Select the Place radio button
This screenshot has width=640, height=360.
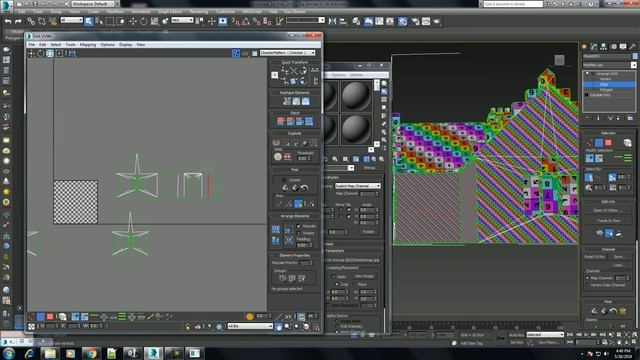(x=354, y=284)
